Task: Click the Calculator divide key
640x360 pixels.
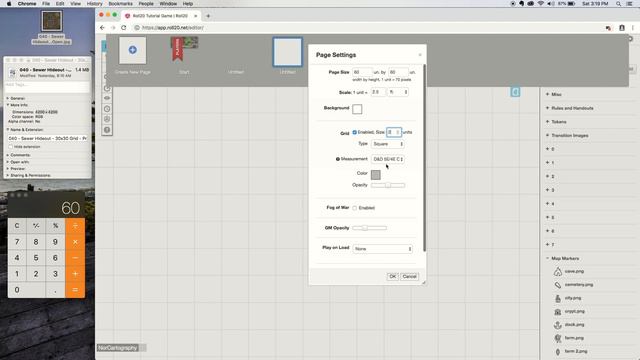Action: 75,226
